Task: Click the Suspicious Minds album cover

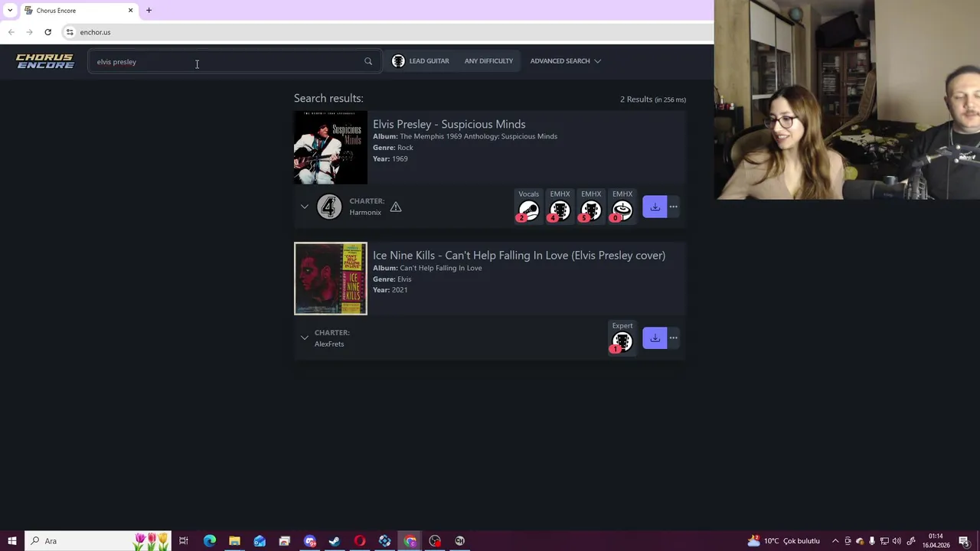Action: (331, 148)
